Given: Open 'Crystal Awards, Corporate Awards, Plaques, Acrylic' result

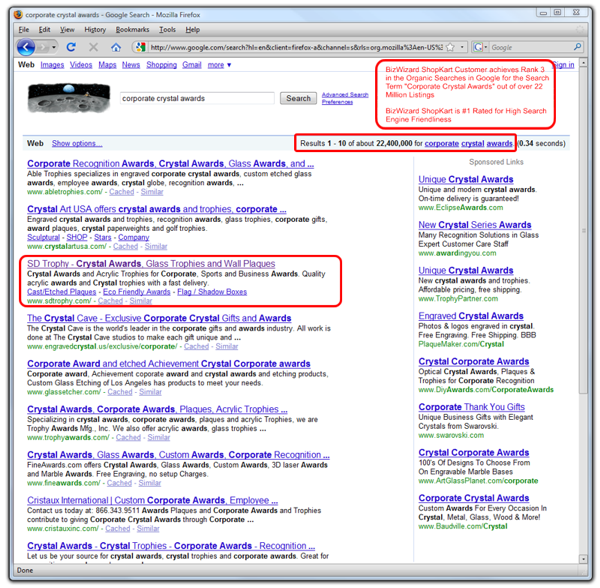Looking at the screenshot, I should [x=157, y=409].
